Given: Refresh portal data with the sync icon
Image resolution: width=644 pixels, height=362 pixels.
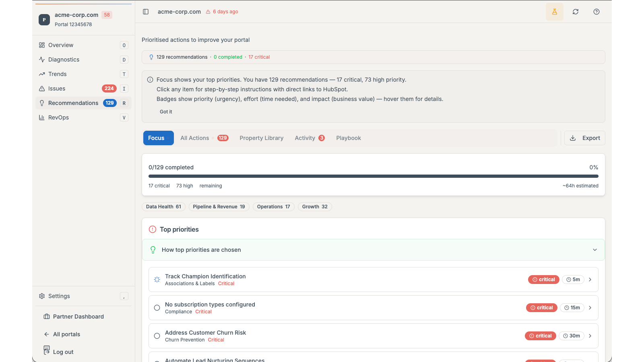Looking at the screenshot, I should (x=576, y=12).
